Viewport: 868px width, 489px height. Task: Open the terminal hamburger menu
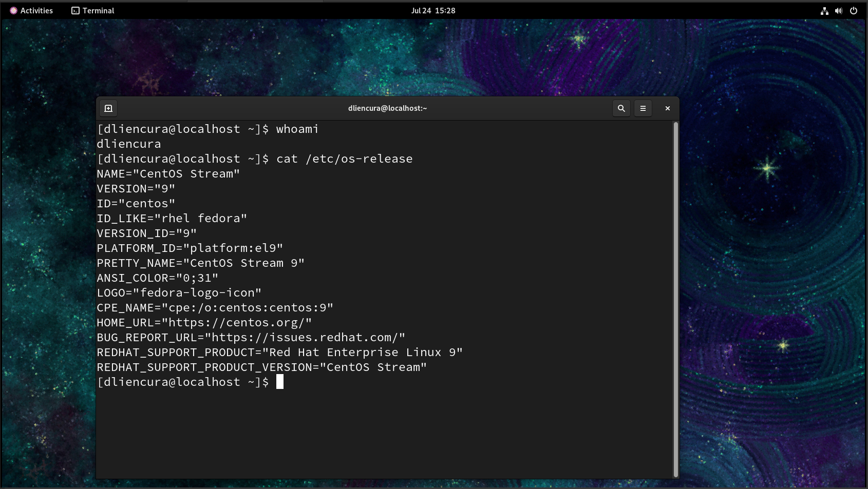[643, 108]
